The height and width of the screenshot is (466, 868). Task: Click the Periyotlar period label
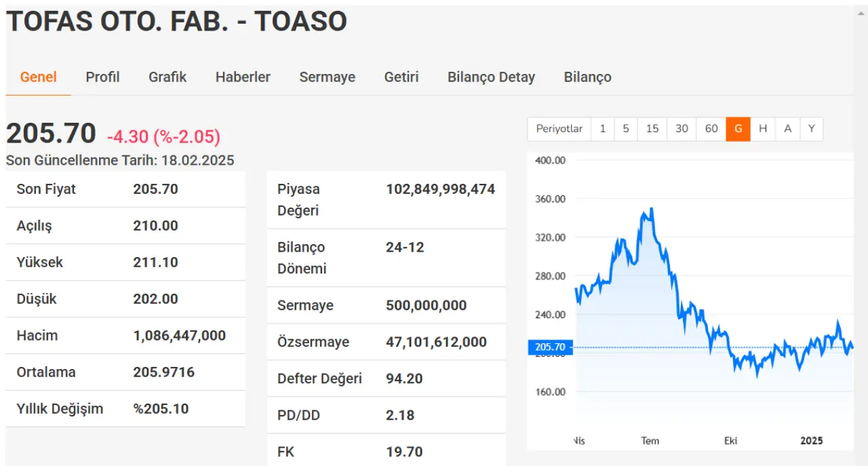[559, 129]
